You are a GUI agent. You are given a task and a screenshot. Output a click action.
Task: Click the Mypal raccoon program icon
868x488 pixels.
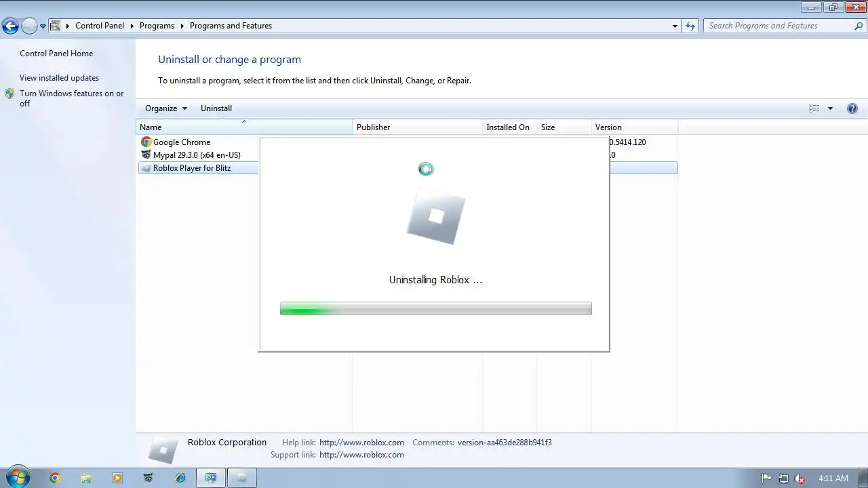point(146,155)
